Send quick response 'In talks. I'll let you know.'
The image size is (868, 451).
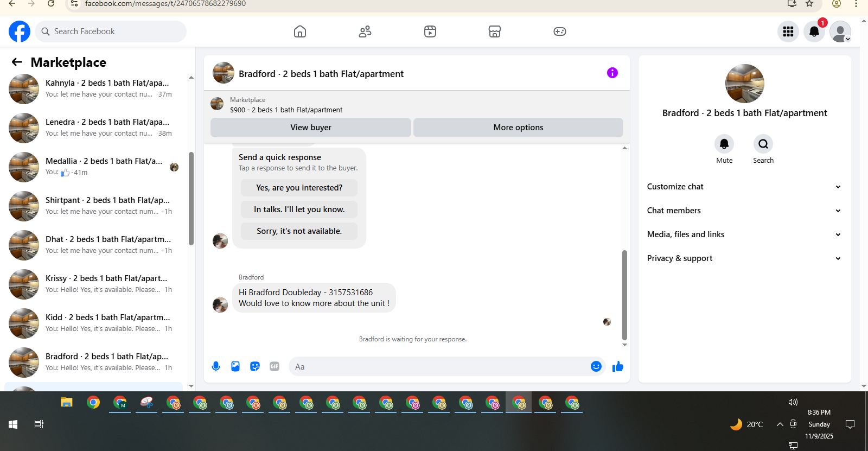coord(299,209)
